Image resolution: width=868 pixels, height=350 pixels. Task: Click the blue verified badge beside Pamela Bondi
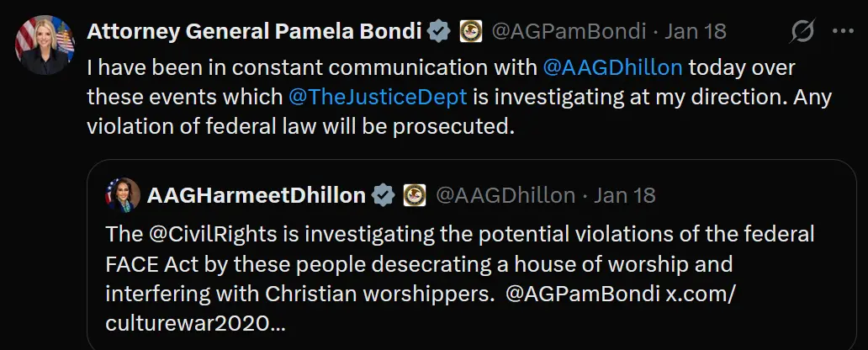pos(438,32)
